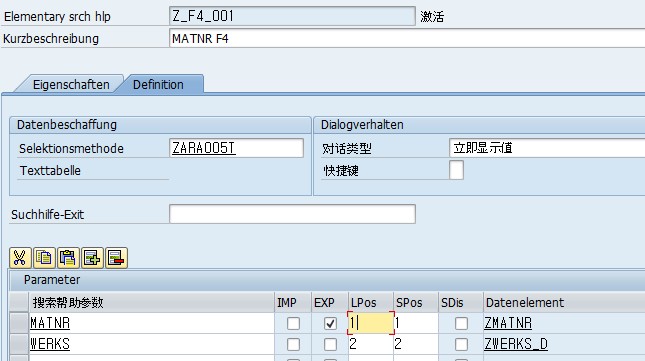Select the WERKS row via row selector
Viewport: 645px width, 361px height.
pyautogui.click(x=19, y=344)
